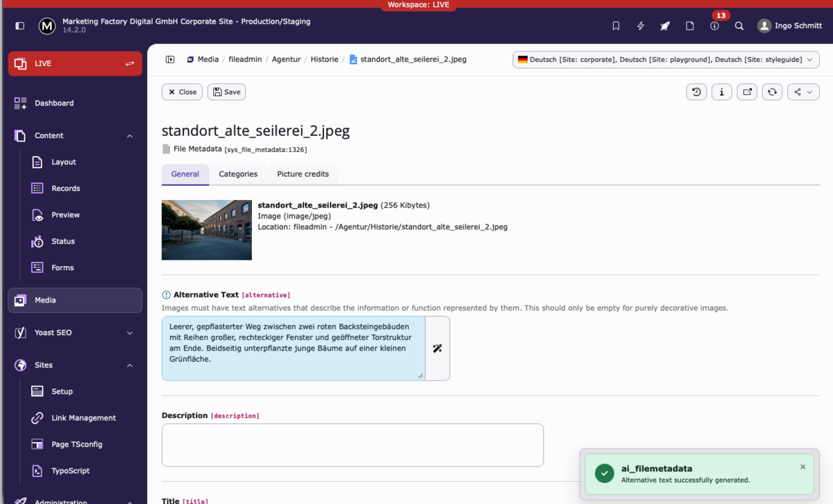Click into the Description text field
833x504 pixels.
[353, 445]
